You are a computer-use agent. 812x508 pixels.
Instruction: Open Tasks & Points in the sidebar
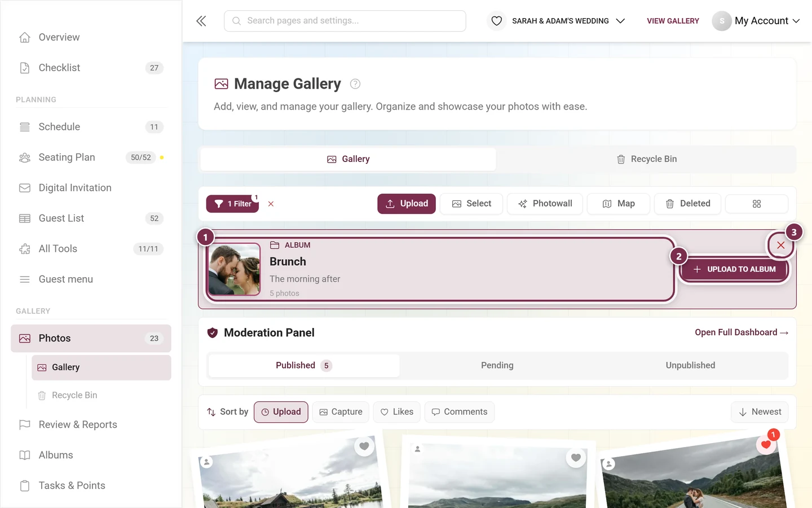point(91,486)
